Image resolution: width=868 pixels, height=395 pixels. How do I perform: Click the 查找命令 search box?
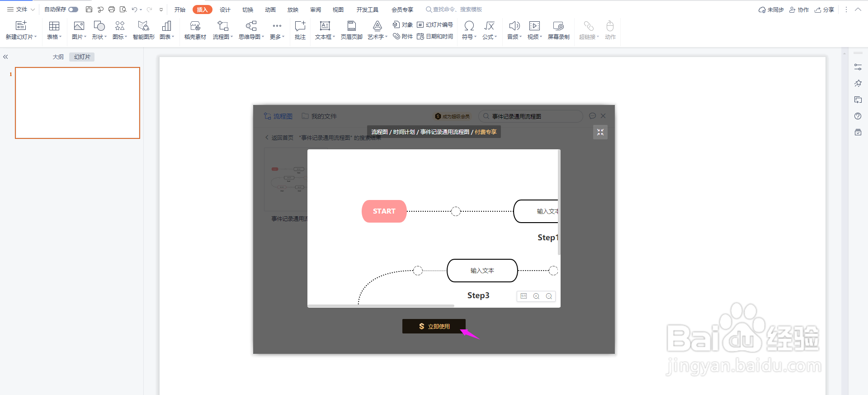click(454, 10)
